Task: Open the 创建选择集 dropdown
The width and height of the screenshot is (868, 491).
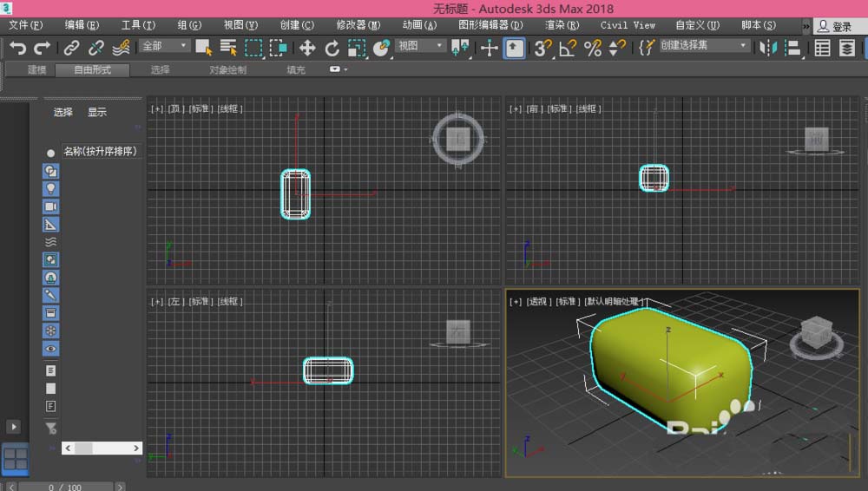Action: tap(704, 46)
